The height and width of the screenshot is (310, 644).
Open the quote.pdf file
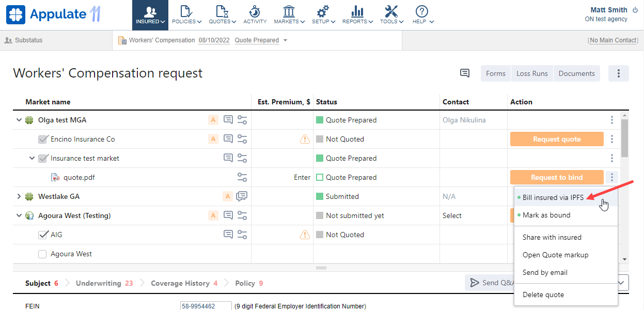(x=79, y=177)
